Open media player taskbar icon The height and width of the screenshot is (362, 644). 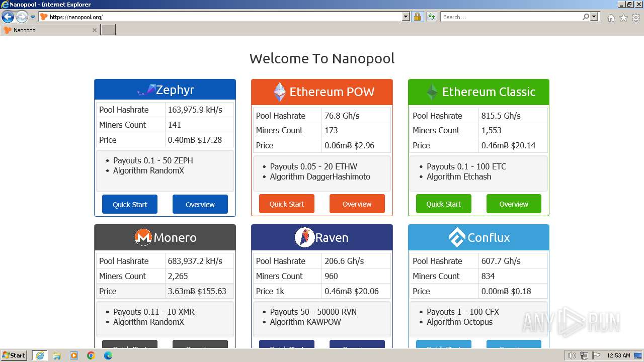tap(74, 355)
